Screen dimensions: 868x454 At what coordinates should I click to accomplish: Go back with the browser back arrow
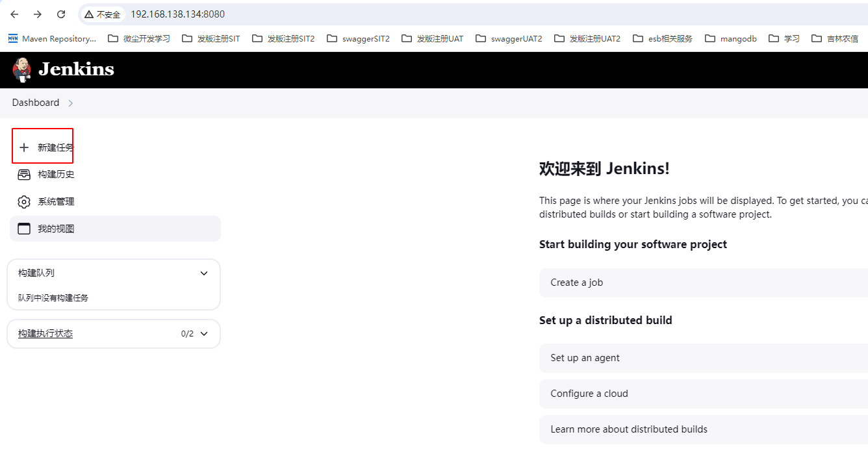[14, 14]
